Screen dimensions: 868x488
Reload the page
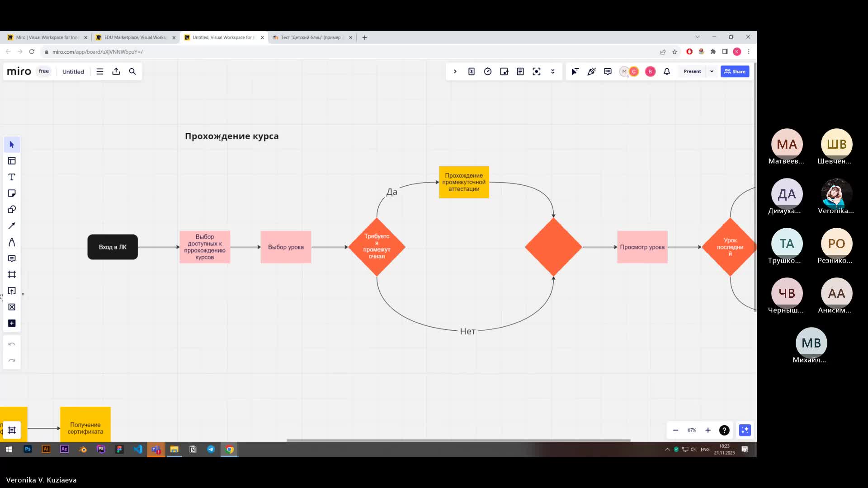point(32,52)
